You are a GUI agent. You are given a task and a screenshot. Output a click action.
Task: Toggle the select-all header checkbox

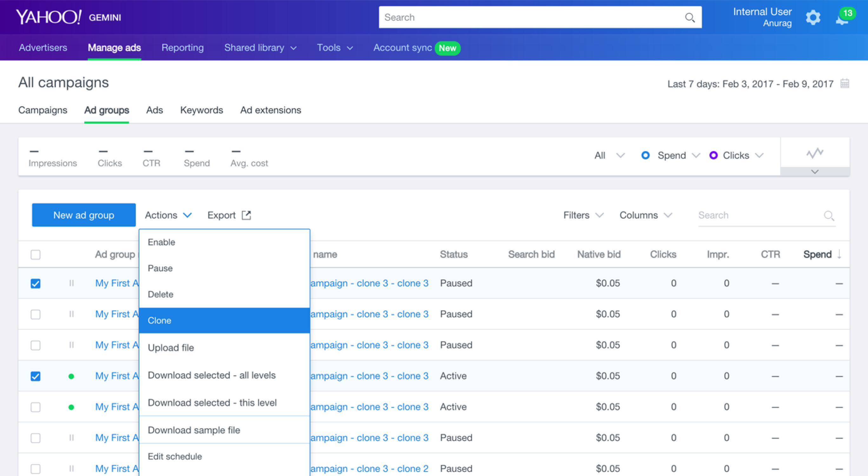click(35, 254)
